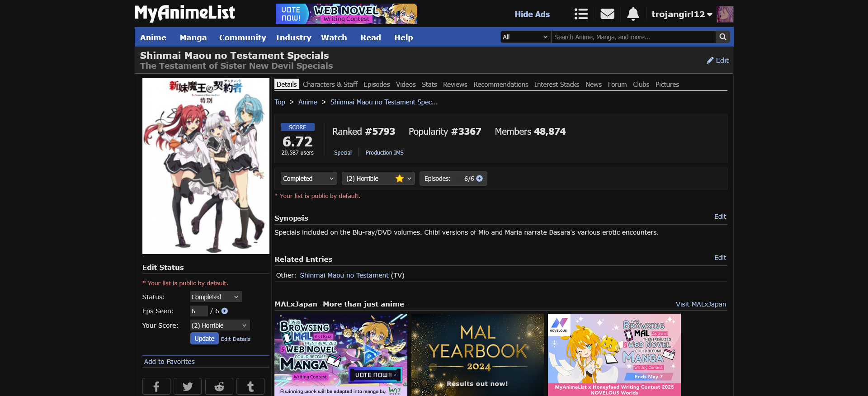Share on Twitter icon

click(x=188, y=387)
